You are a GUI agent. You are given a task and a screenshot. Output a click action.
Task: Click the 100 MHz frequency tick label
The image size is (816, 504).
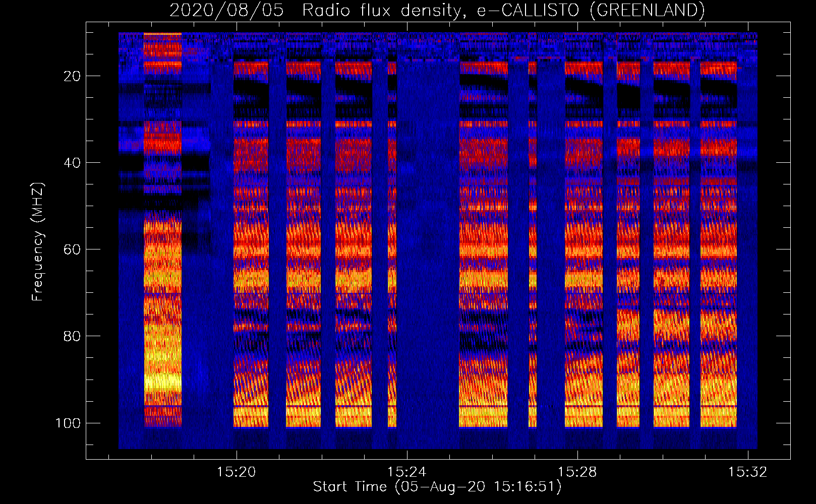(x=68, y=423)
